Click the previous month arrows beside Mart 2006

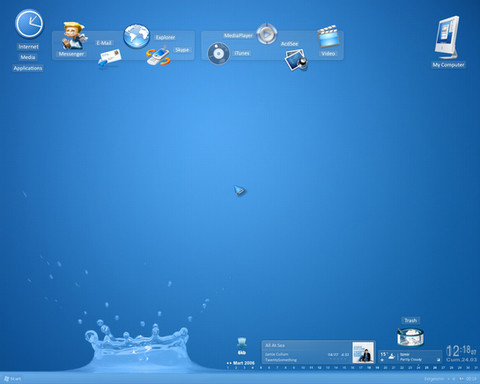pos(229,363)
